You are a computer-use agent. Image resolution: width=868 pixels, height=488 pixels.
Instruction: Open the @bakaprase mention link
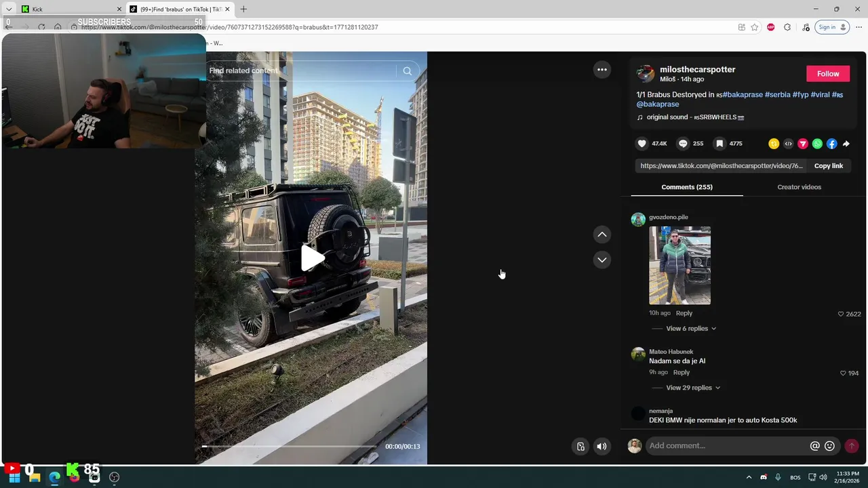point(658,104)
